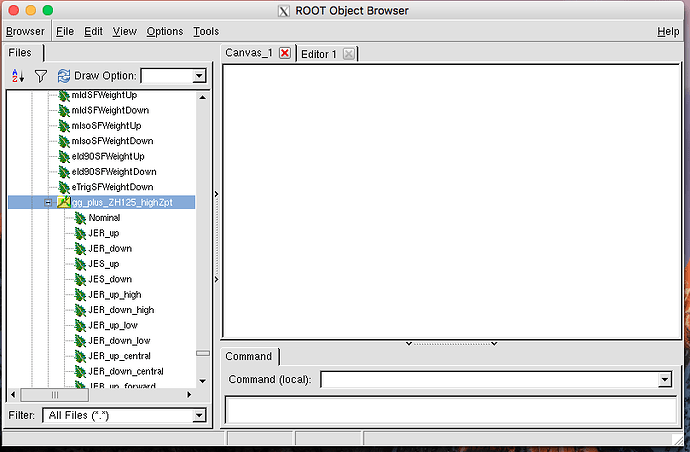Image resolution: width=690 pixels, height=452 pixels.
Task: Click the leaf icon beside mIdSFWeightDown
Action: point(64,110)
